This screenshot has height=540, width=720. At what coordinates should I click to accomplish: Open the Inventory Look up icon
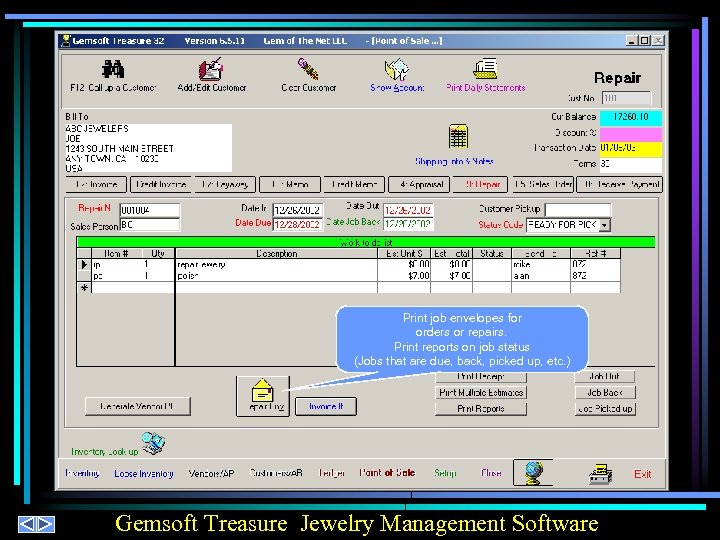point(153,443)
